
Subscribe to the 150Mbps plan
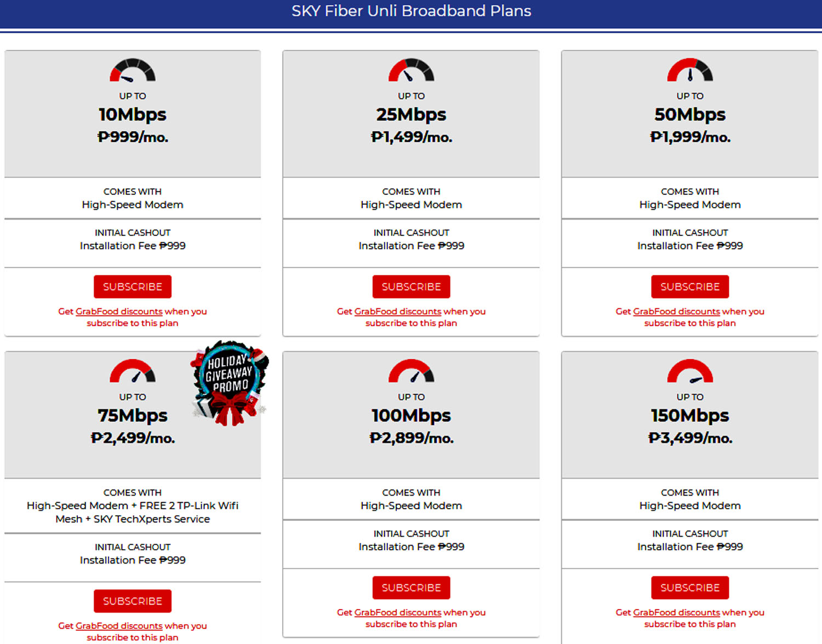[689, 588]
